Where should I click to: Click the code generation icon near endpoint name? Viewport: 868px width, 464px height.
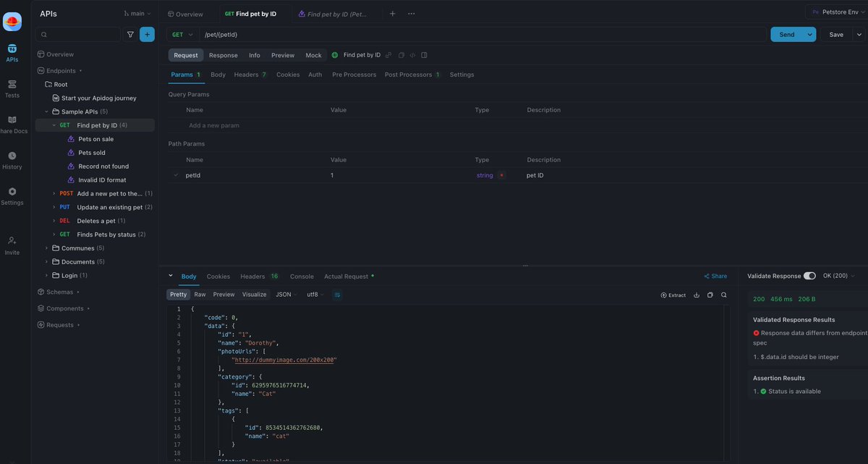pos(412,55)
